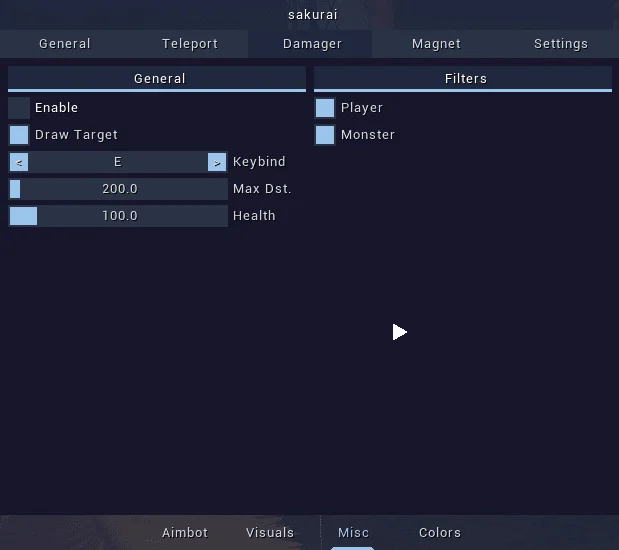Enable the Damager checkbox
The width and height of the screenshot is (619, 550).
tap(19, 108)
